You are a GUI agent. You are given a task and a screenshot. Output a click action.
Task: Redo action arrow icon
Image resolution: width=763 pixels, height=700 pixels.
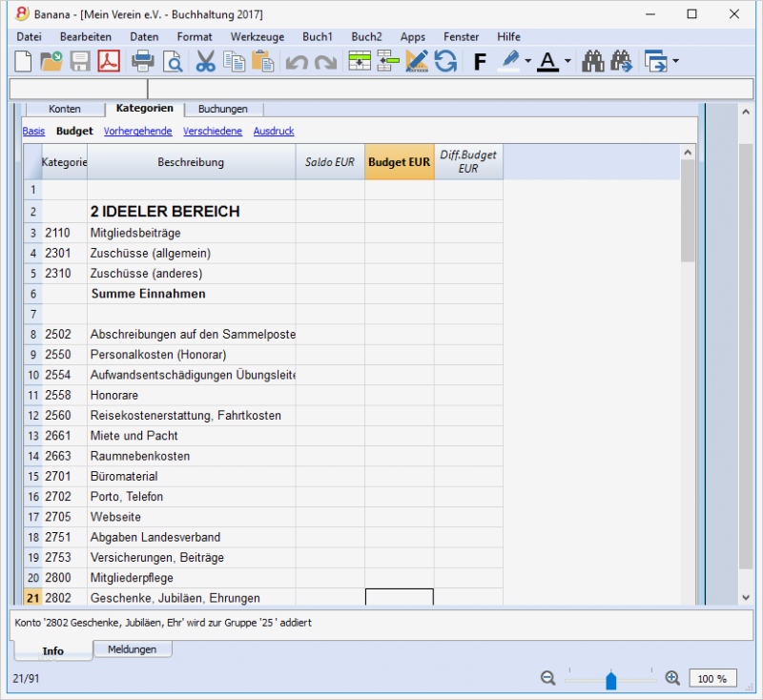[x=325, y=62]
